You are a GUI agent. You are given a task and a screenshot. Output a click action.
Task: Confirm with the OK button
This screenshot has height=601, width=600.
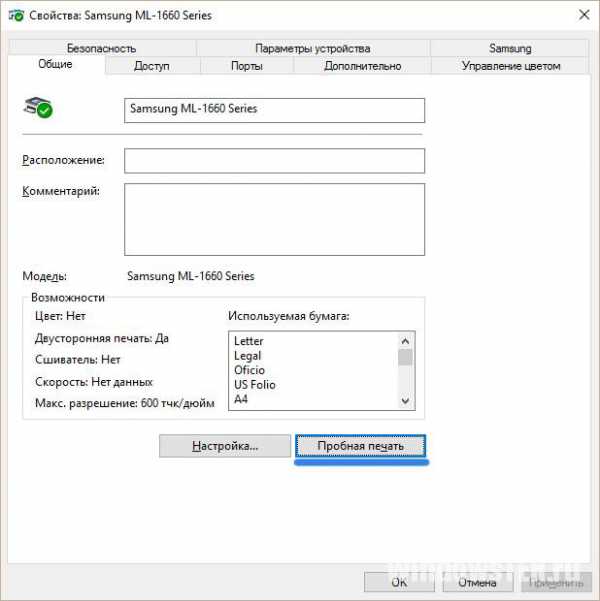(399, 582)
